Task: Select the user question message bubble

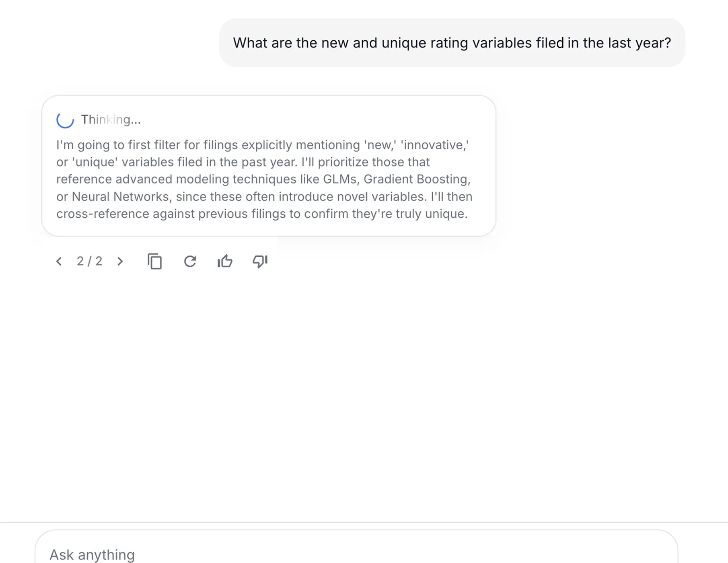Action: pos(452,43)
